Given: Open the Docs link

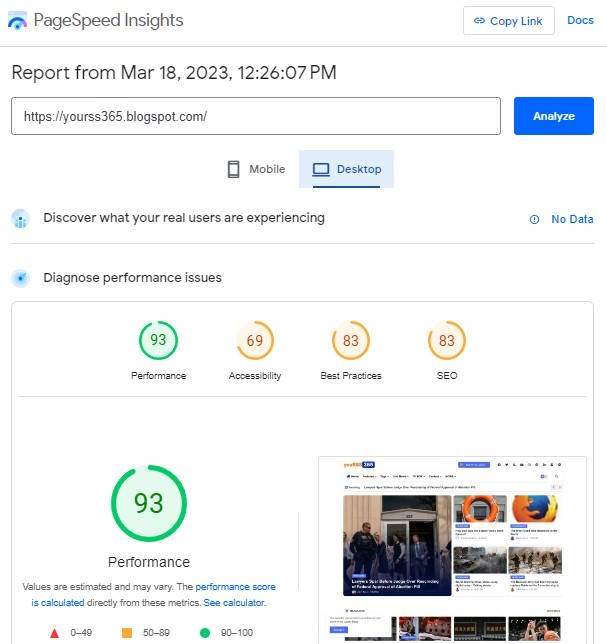Looking at the screenshot, I should coord(580,20).
